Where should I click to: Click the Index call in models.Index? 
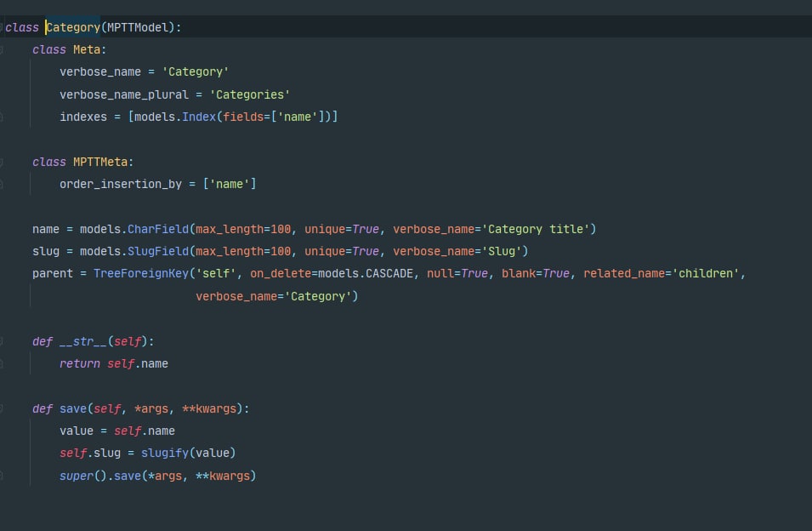click(x=199, y=117)
